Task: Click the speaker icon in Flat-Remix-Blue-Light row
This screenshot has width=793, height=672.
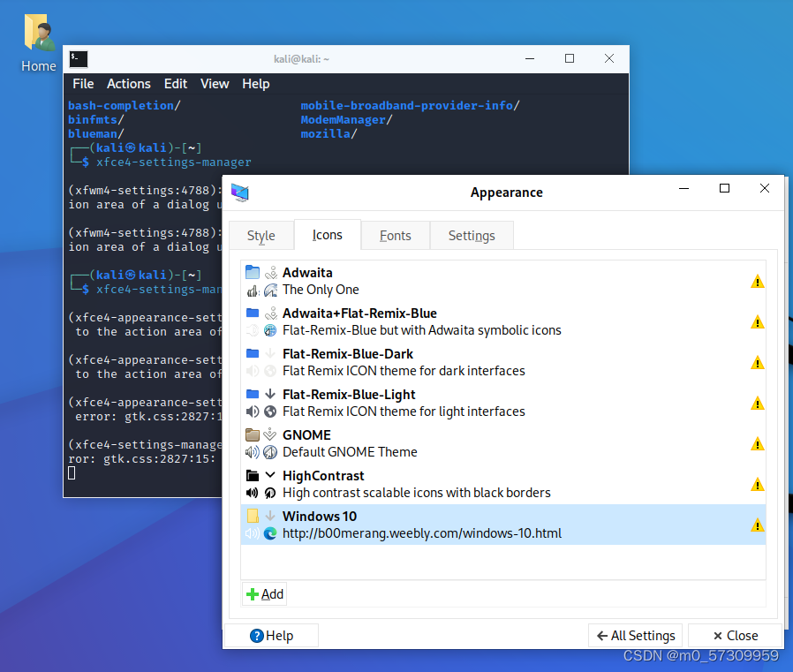Action: click(x=253, y=412)
